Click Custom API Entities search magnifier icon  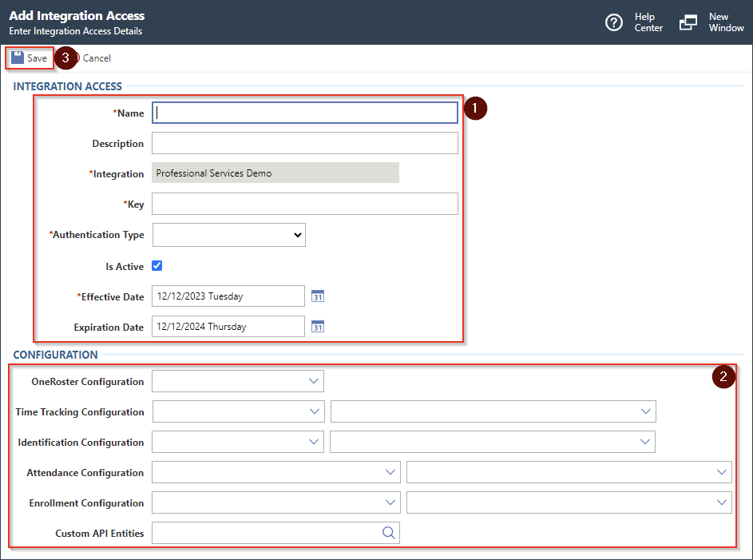(389, 533)
